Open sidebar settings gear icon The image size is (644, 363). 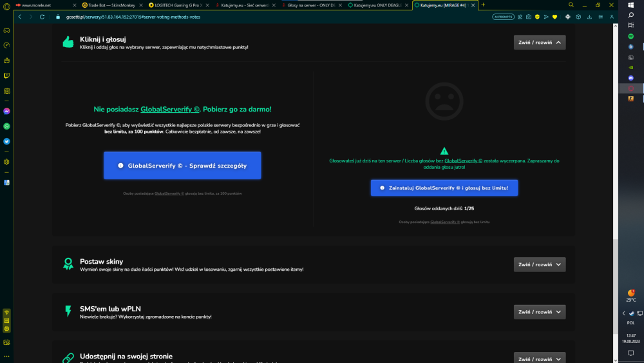[6, 162]
